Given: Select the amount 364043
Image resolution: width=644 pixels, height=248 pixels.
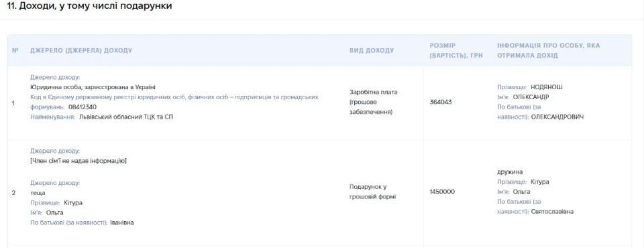Looking at the screenshot, I should point(441,102).
